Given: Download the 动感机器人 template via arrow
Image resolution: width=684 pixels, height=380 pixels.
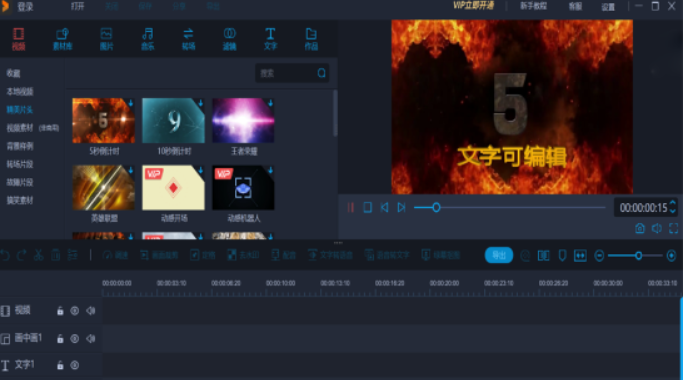Looking at the screenshot, I should pyautogui.click(x=270, y=170).
